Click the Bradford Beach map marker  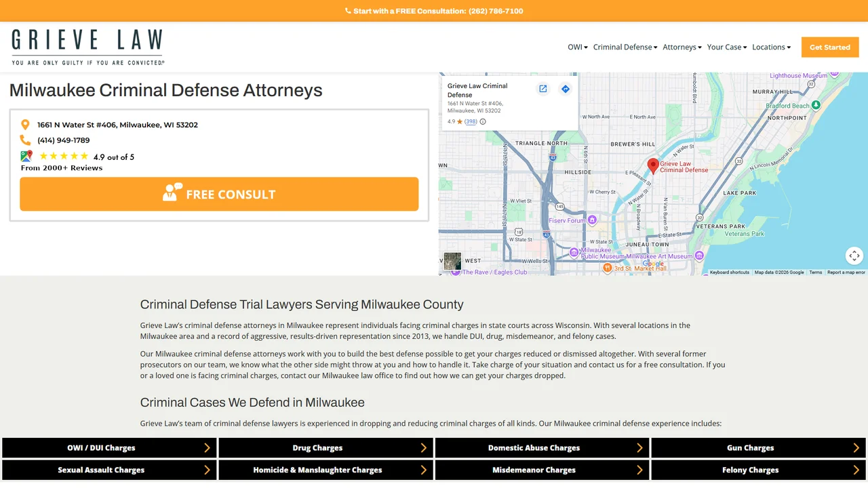tap(816, 105)
